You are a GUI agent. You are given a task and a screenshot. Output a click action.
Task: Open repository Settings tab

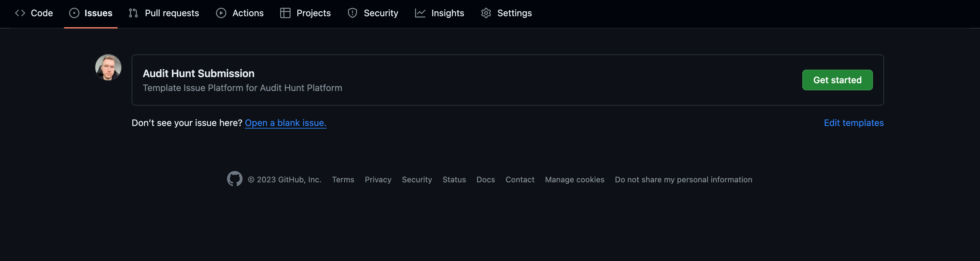click(506, 13)
